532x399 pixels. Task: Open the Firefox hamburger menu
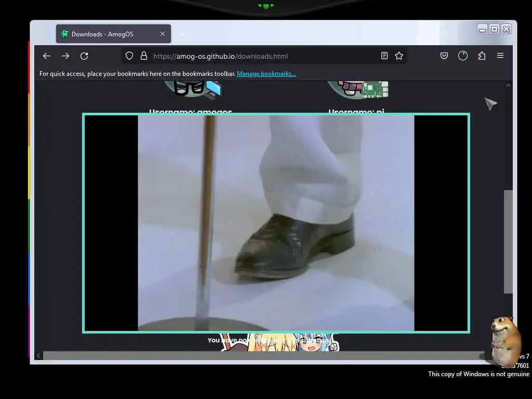tap(500, 56)
